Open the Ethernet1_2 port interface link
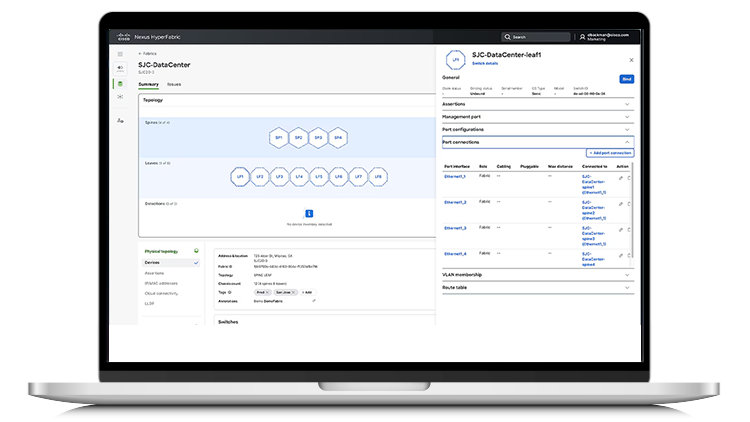This screenshot has width=750, height=422. 455,202
